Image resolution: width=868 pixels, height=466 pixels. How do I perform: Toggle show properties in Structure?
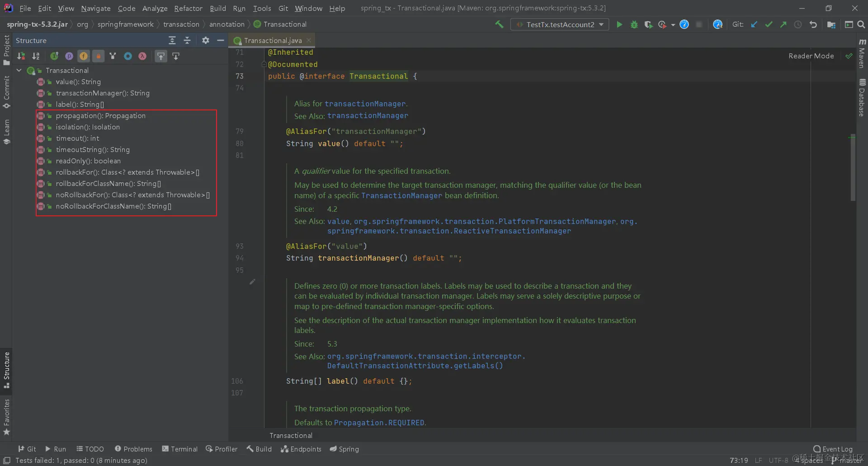point(69,56)
